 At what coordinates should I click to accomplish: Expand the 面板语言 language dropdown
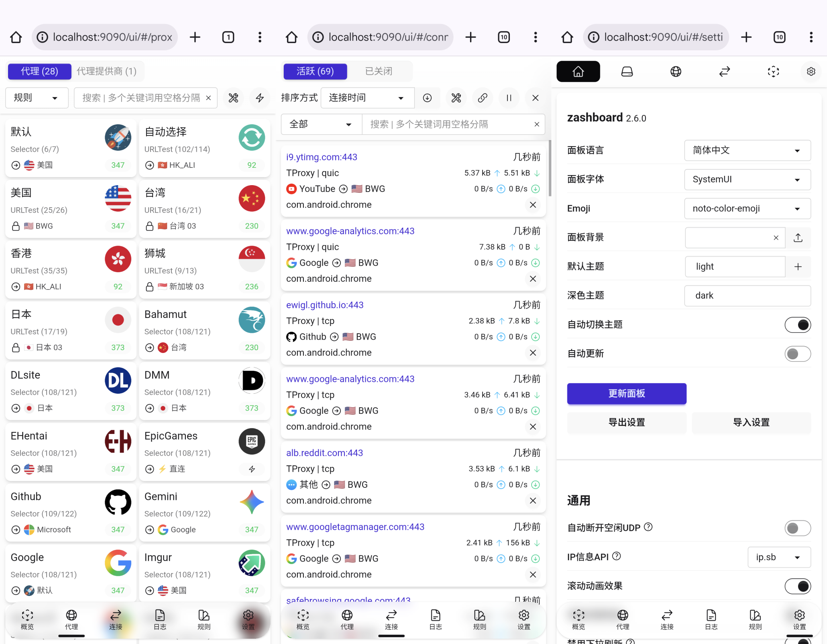(747, 150)
